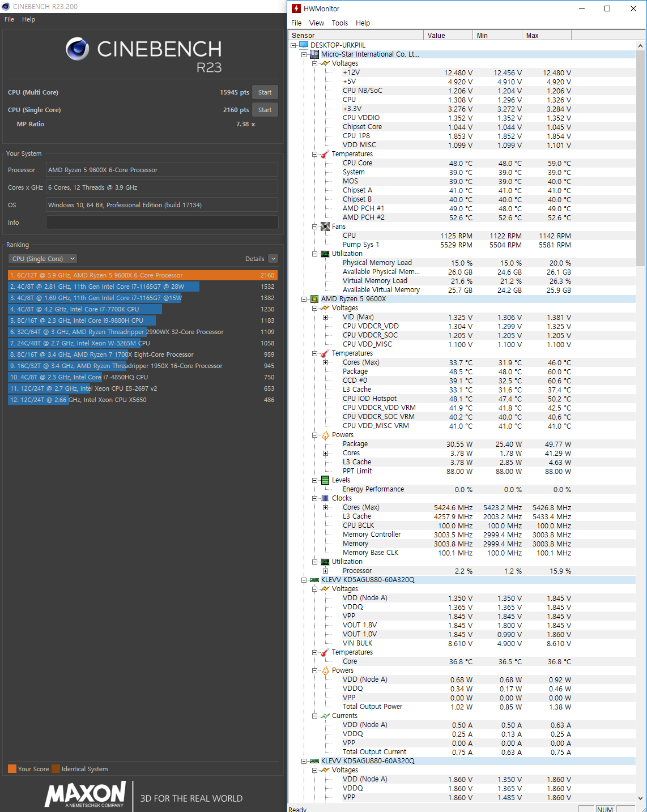Click the motherboard Temperatures thermometer icon
Viewport: 647px width, 812px height.
[x=325, y=154]
